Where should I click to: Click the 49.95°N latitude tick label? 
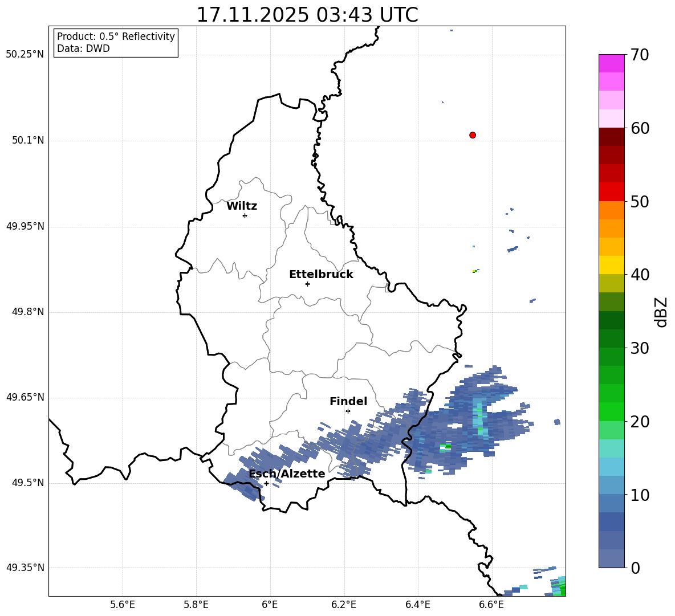click(x=25, y=226)
